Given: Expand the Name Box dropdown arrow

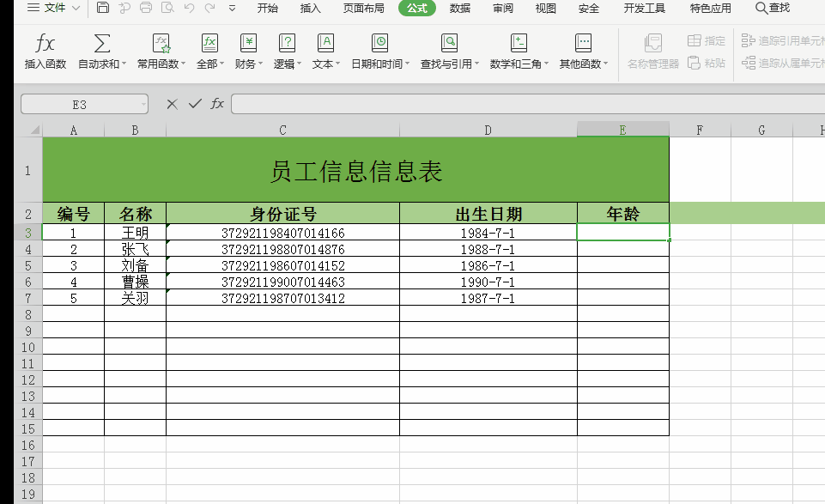Looking at the screenshot, I should [x=143, y=104].
